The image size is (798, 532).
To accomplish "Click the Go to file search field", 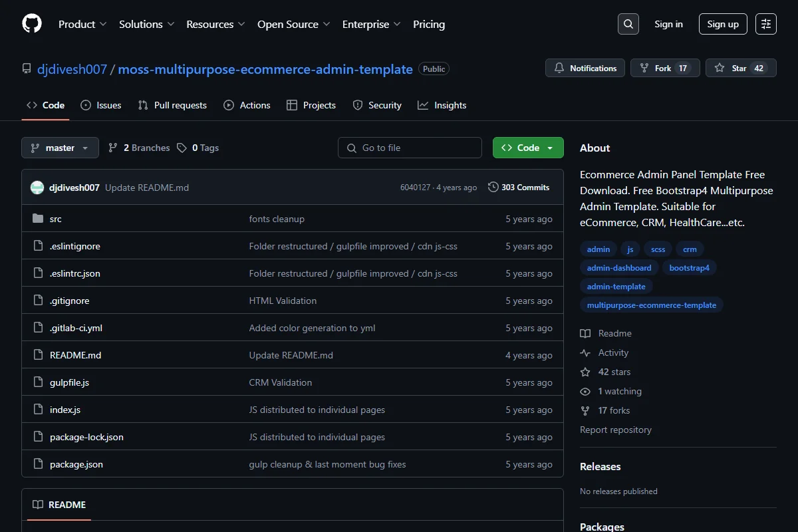I will coord(410,148).
